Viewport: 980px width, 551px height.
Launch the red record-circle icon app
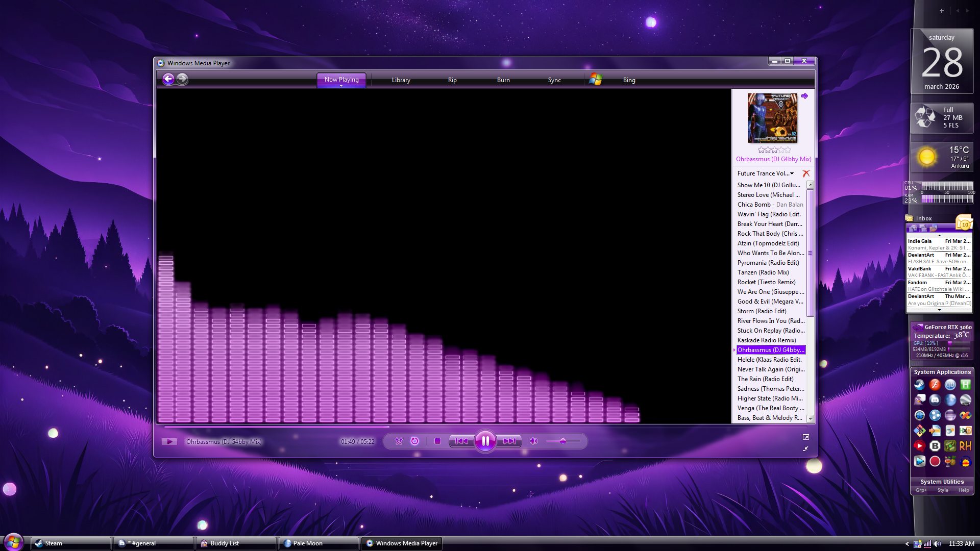coord(935,461)
